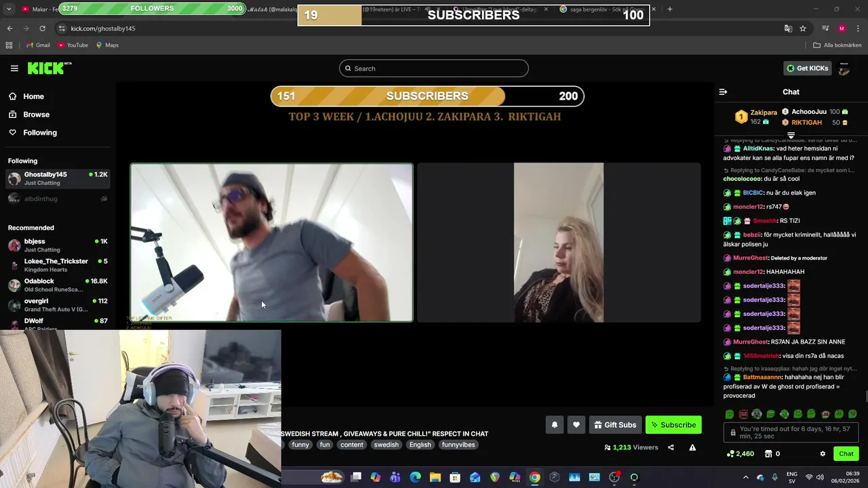This screenshot has height=488, width=868.
Task: Open Browse in sidebar
Action: pos(36,115)
